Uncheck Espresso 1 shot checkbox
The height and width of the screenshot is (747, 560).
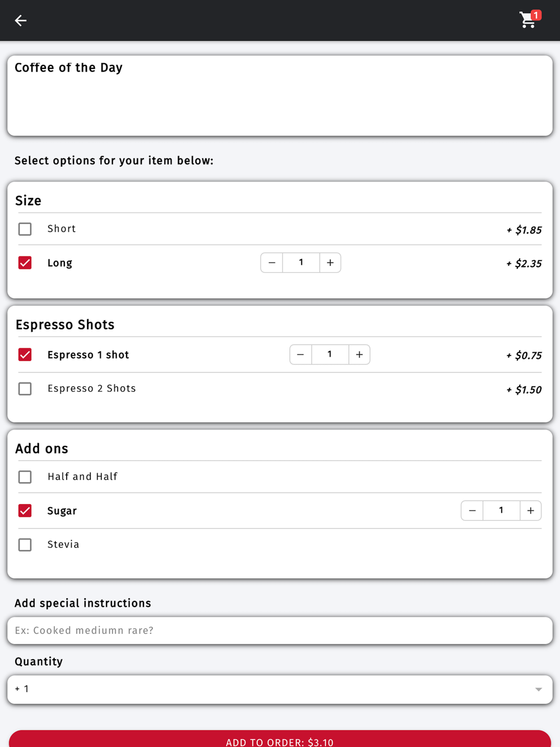click(x=25, y=354)
